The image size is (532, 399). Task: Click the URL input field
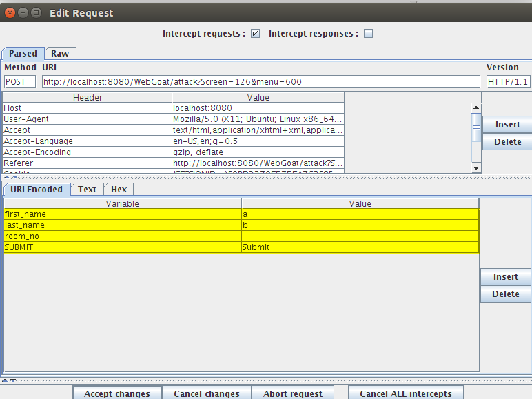coord(261,82)
